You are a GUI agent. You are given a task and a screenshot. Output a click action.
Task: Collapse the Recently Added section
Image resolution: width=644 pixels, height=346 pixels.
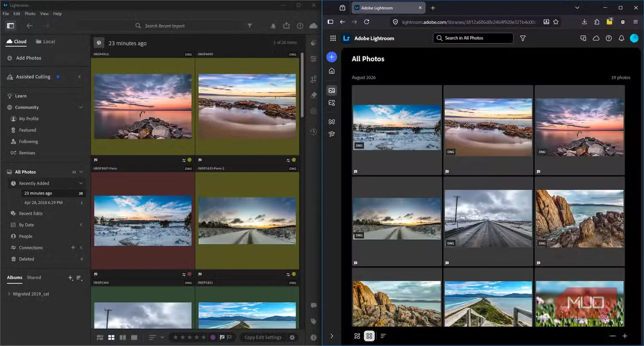(x=81, y=184)
